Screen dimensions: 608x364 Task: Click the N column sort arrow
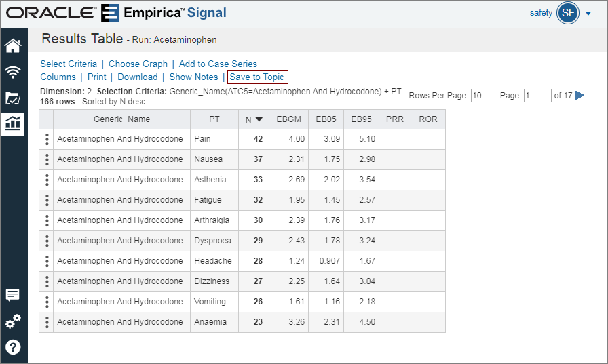pyautogui.click(x=259, y=119)
